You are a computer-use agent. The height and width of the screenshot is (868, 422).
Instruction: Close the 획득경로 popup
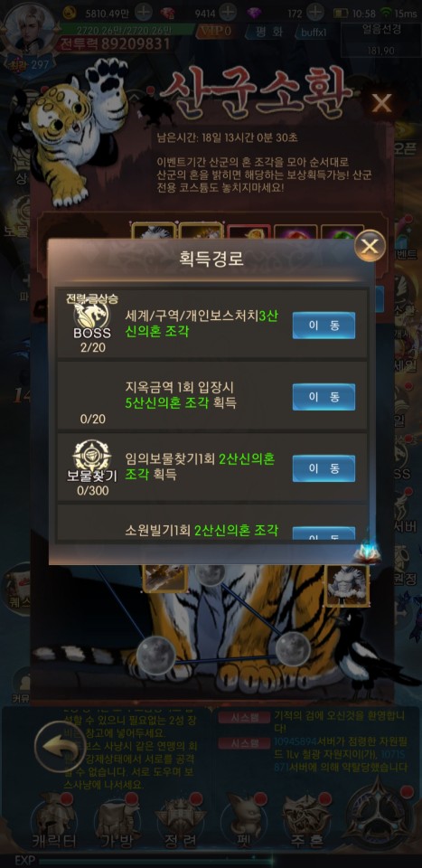coord(370,246)
